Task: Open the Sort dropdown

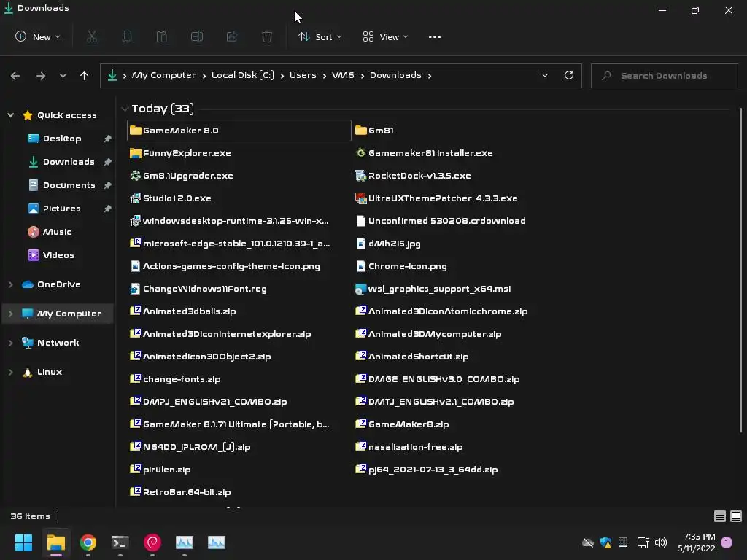Action: click(320, 36)
